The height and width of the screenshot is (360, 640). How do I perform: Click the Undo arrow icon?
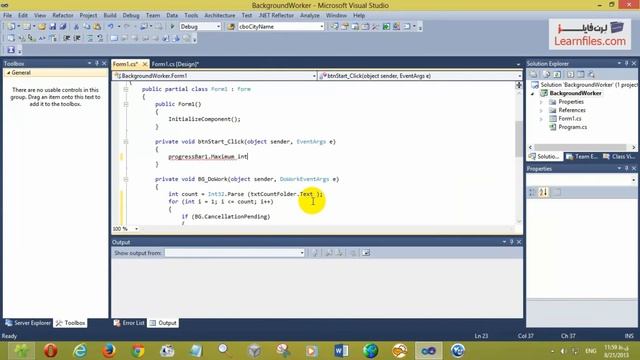tap(111, 27)
